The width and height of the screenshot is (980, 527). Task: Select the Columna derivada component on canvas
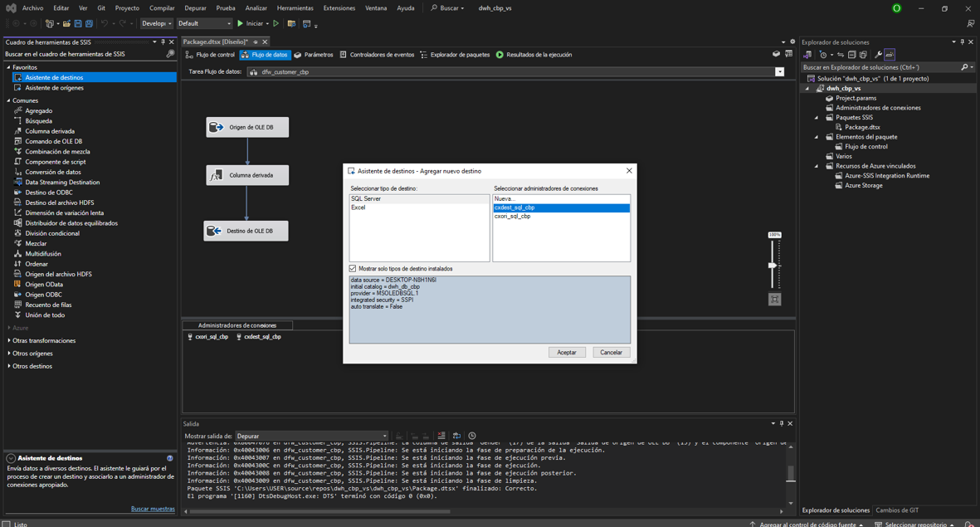tap(247, 175)
